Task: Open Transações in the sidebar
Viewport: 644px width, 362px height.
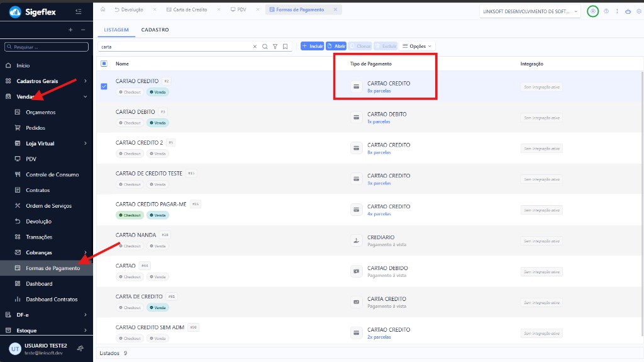Action: tap(39, 237)
